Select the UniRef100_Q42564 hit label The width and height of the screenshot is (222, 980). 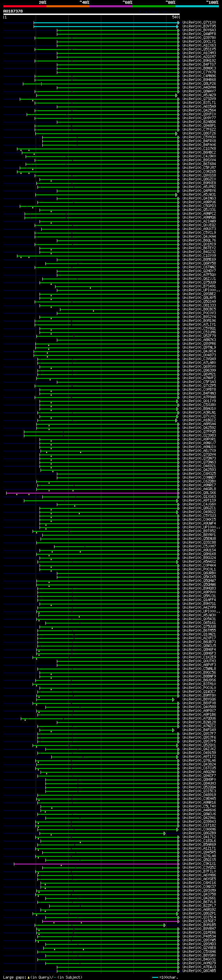(x=199, y=110)
